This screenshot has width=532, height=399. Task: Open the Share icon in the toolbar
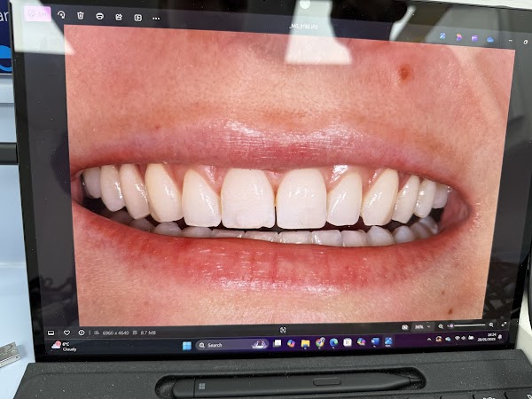pos(118,16)
